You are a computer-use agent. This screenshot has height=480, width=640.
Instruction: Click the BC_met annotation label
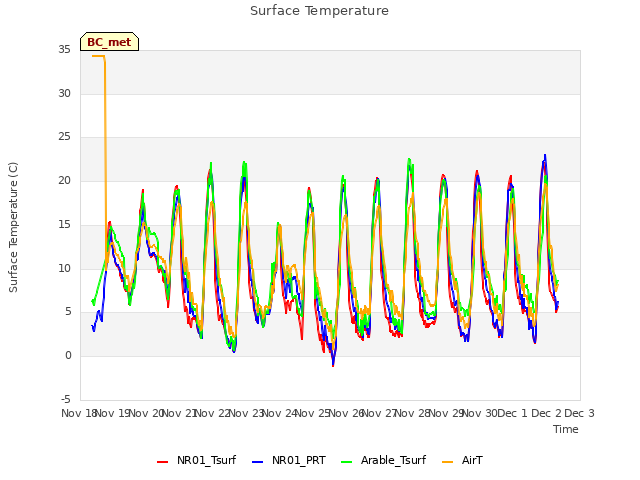(x=109, y=42)
